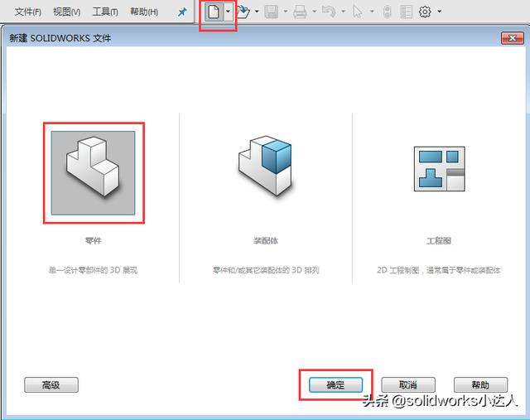Close the 新建 SOLIDWORKS 文件 dialog
The image size is (530, 420).
point(513,38)
